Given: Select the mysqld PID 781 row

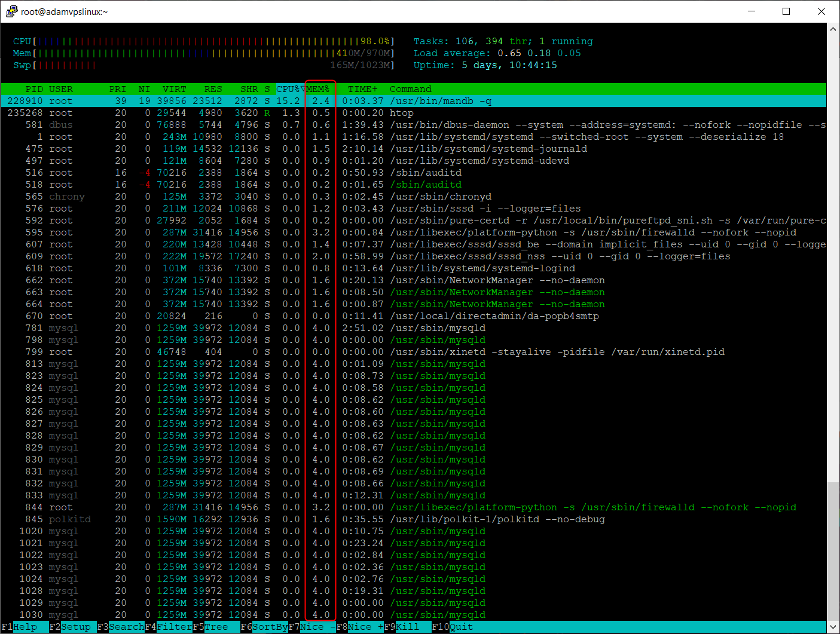Looking at the screenshot, I should [x=414, y=328].
